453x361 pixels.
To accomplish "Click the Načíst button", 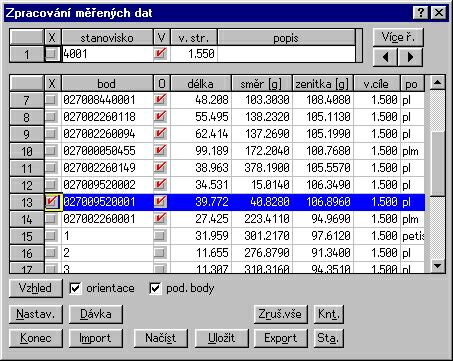I will 161,338.
